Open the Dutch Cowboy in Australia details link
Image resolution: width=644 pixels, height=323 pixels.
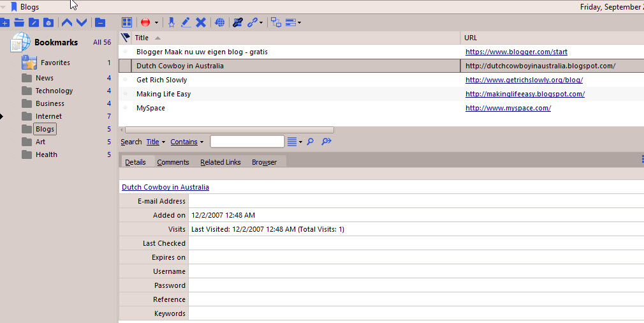point(166,187)
